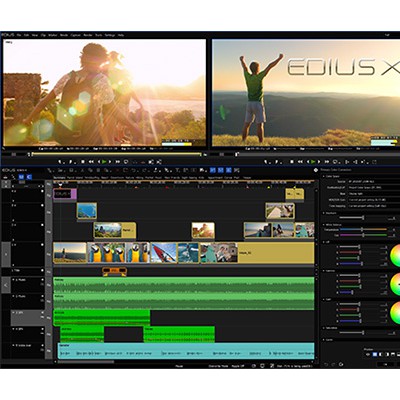Screen dimensions: 400x400
Task: Click the Saturation slider handle
Action: pyautogui.click(x=363, y=333)
